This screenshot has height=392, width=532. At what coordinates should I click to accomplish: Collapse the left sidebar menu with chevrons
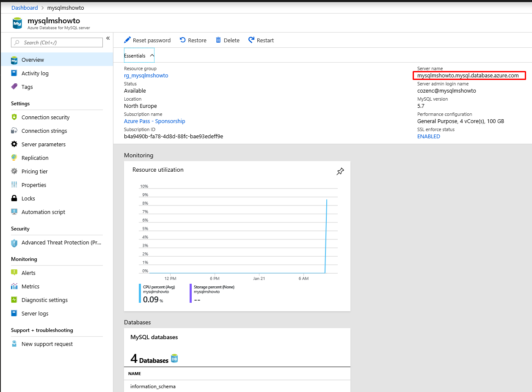(108, 38)
